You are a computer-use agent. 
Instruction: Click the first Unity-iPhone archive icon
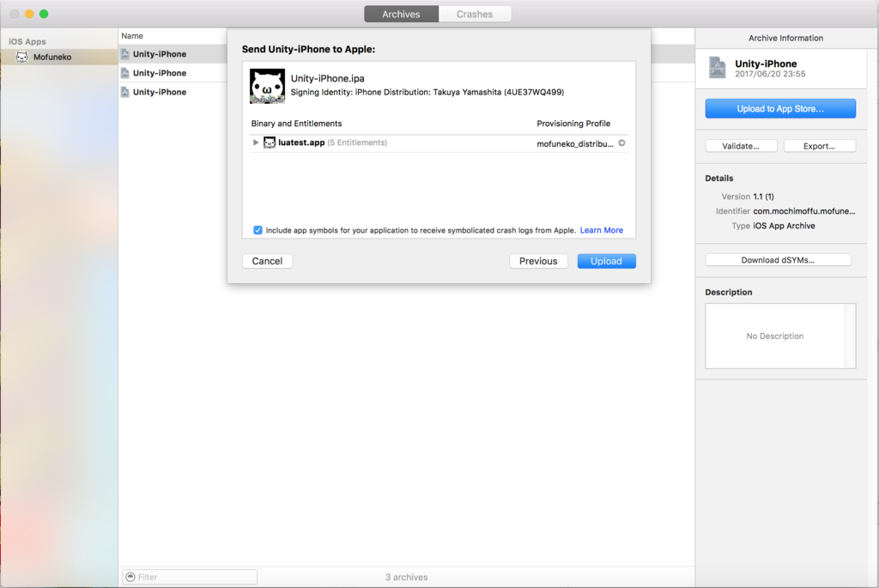click(125, 54)
